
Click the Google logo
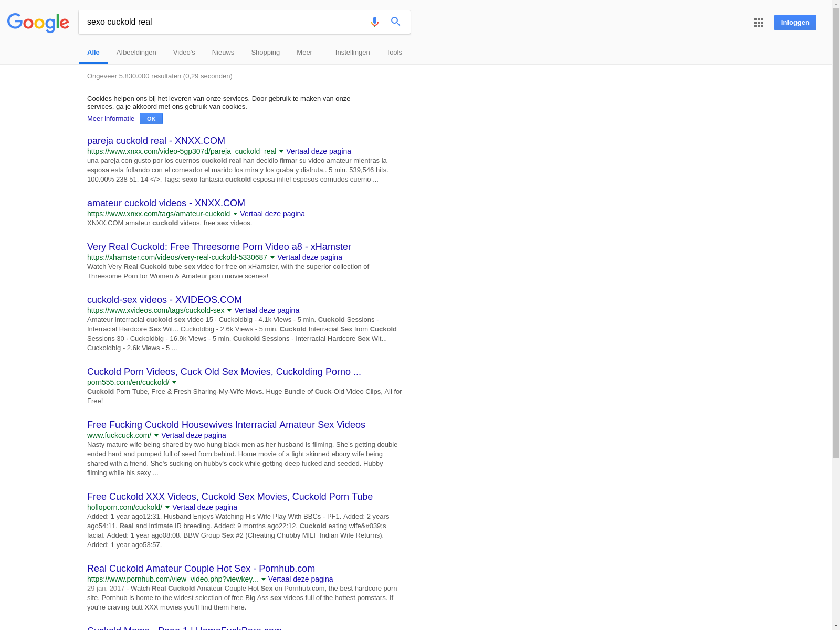coord(38,23)
